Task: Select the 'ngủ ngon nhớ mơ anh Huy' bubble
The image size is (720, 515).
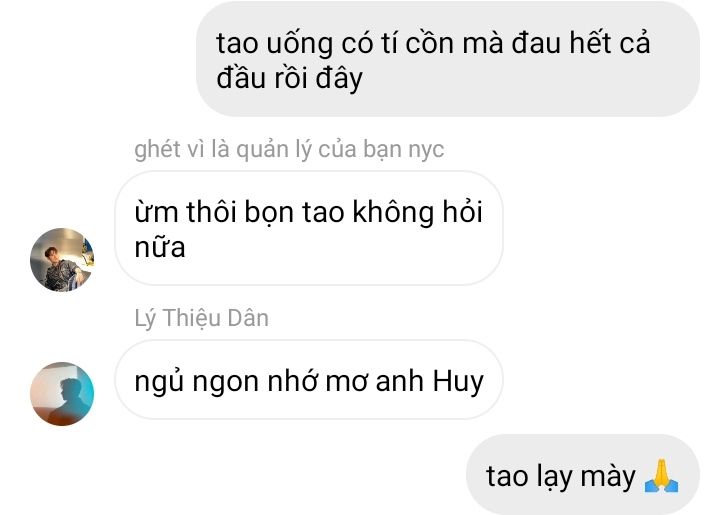Action: (x=309, y=380)
